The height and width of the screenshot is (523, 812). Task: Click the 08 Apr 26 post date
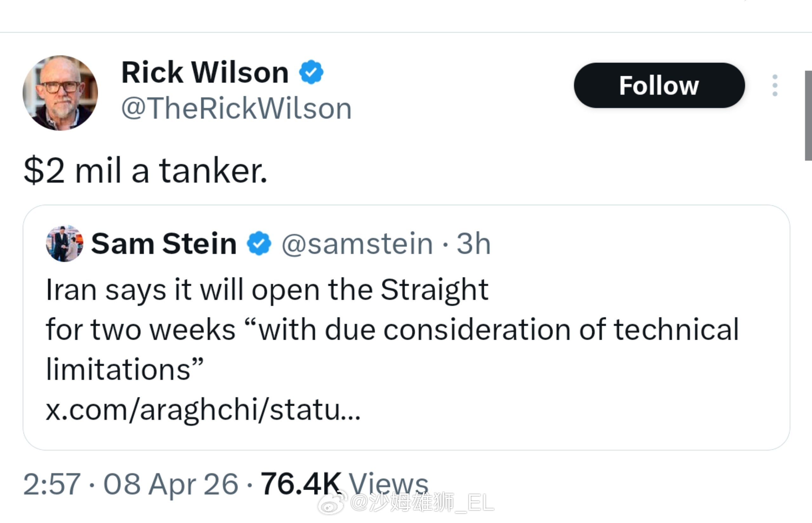click(171, 484)
